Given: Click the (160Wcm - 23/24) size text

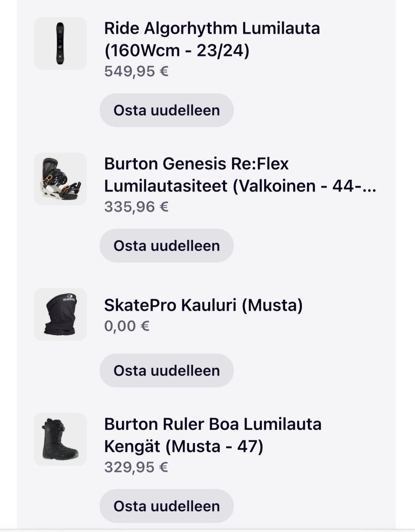Looking at the screenshot, I should pos(177,51).
